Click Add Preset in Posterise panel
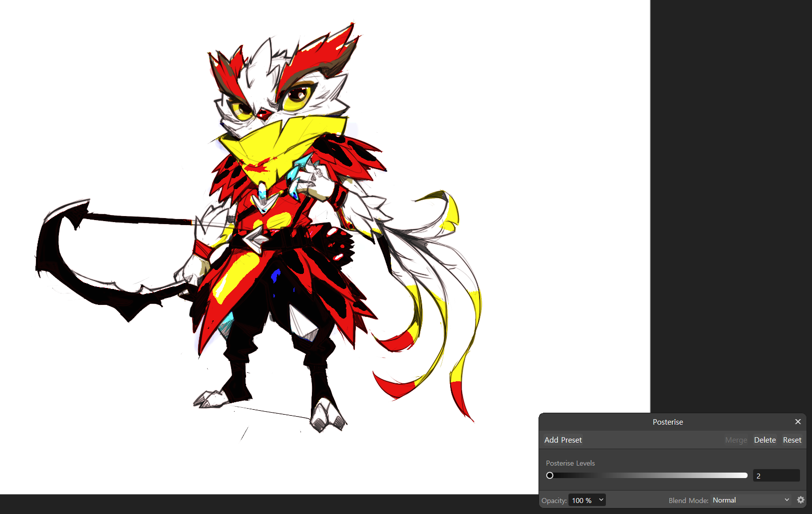Viewport: 812px width, 514px height. pyautogui.click(x=563, y=440)
